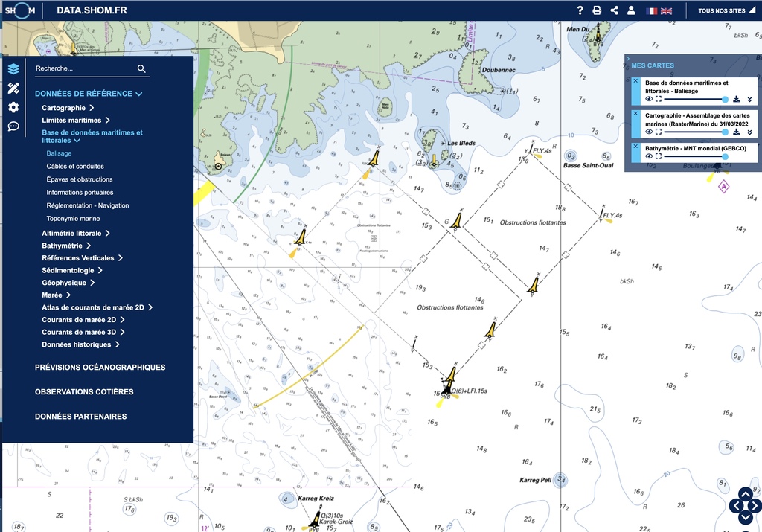Adjust the GEBCO layer opacity slider
Viewport: 762px width, 532px height.
coord(696,156)
